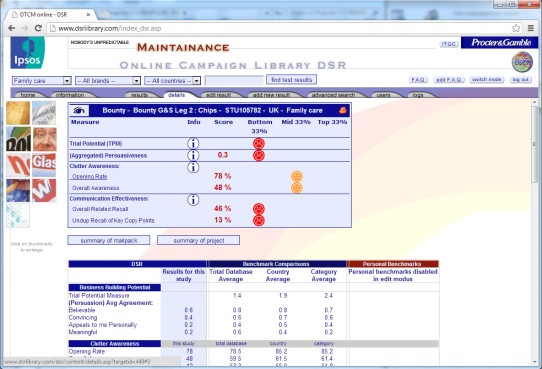The image size is (542, 369).
Task: Select the details tab
Action: 177,95
